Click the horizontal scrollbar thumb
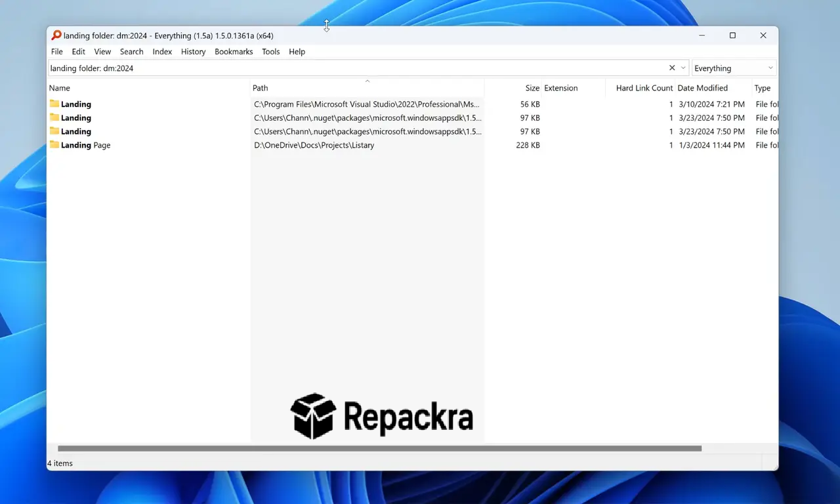This screenshot has height=504, width=840. tap(379, 449)
